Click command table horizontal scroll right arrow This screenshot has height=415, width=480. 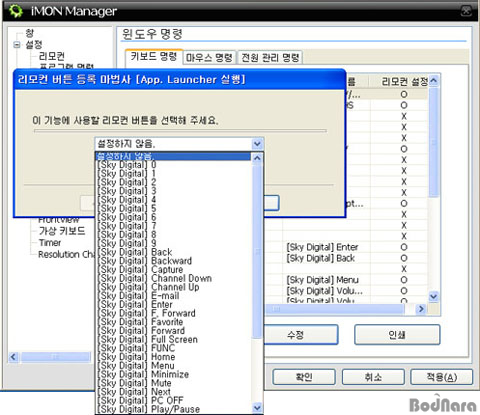421,309
